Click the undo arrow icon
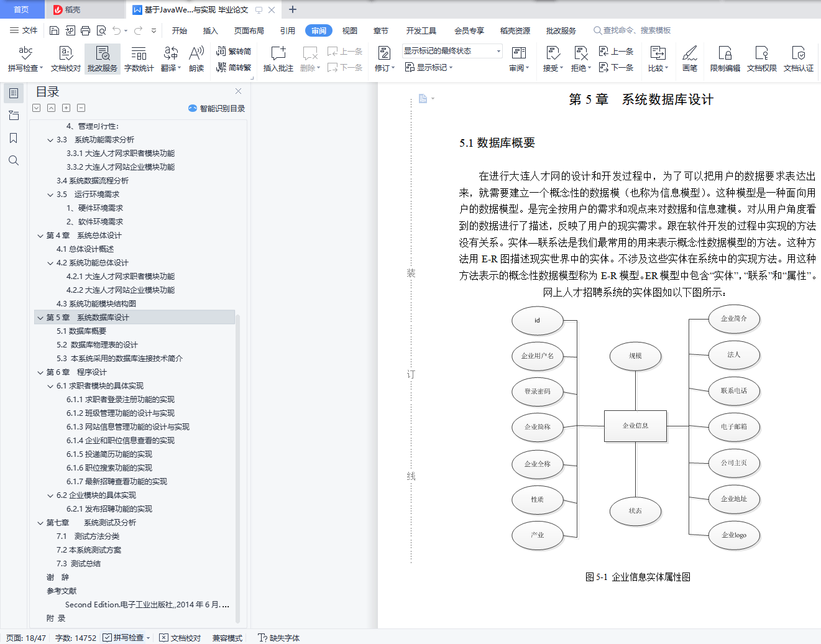The image size is (821, 644). (x=116, y=30)
